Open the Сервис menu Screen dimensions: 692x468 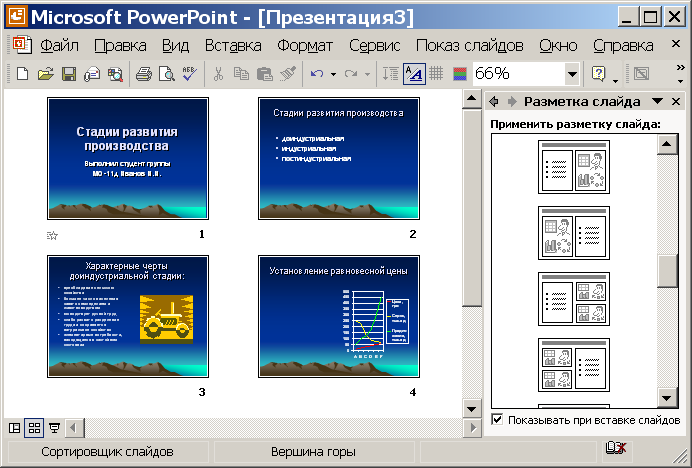[375, 45]
